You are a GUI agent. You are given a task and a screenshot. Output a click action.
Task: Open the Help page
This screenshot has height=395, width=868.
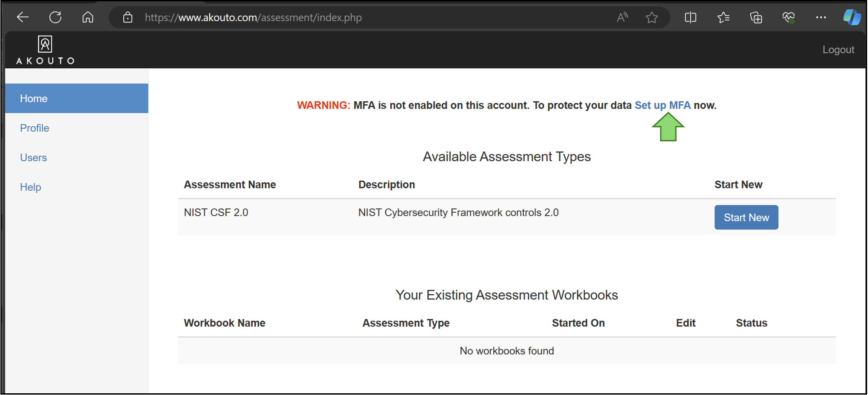pyautogui.click(x=30, y=187)
